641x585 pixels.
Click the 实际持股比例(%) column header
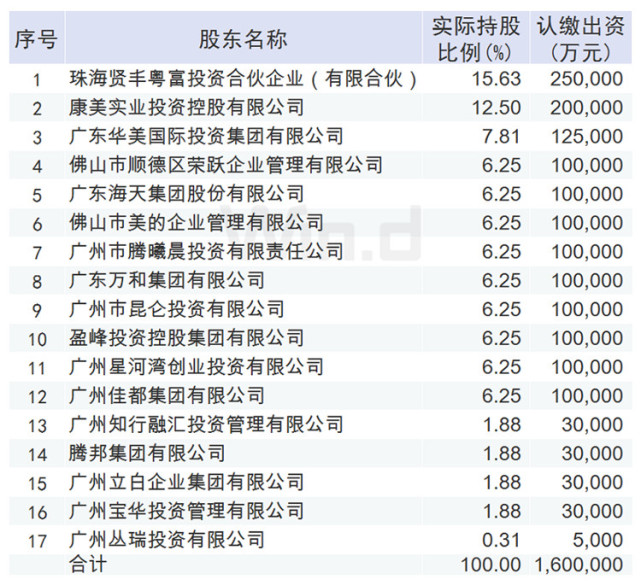click(475, 39)
